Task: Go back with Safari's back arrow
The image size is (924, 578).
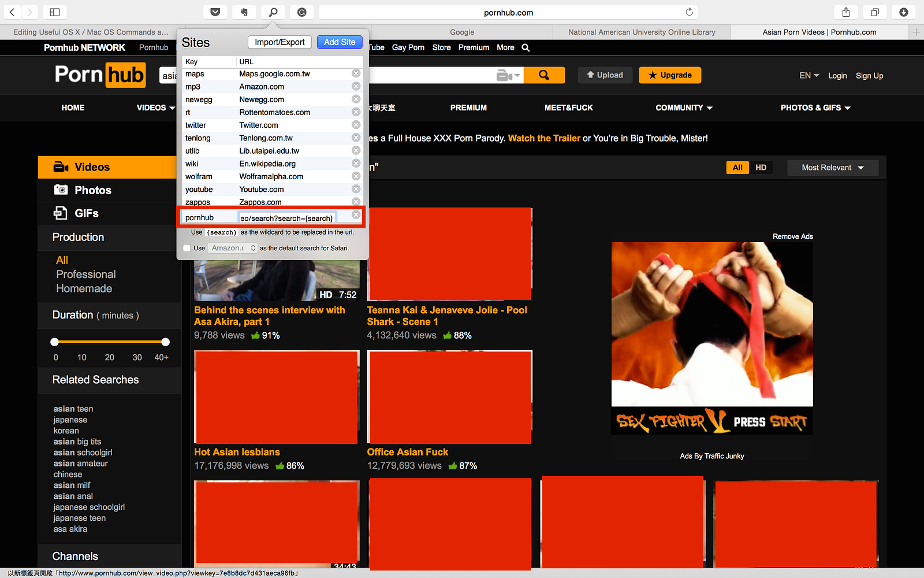Action: [x=12, y=12]
